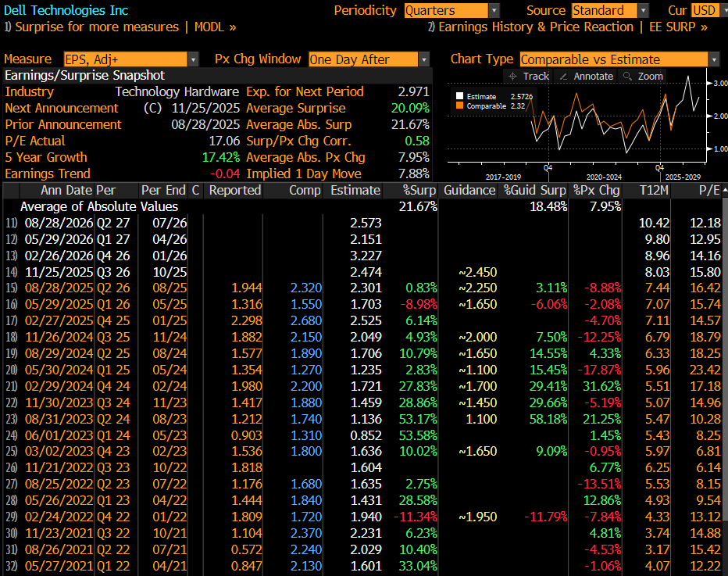This screenshot has width=728, height=576.
Task: Open the Periodicity Quarters dropdown
Action: pos(494,10)
